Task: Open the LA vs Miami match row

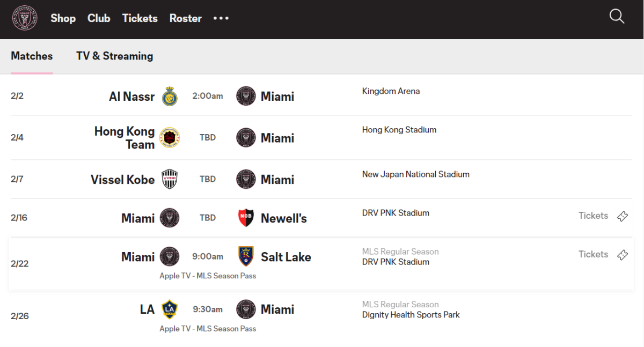Action: (x=321, y=316)
